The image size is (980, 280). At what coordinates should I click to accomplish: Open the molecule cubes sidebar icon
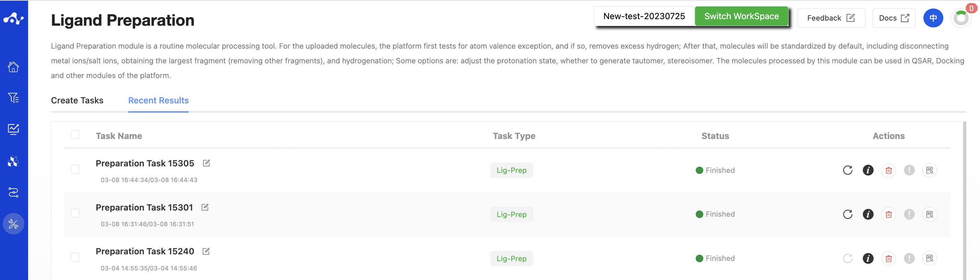(x=13, y=161)
